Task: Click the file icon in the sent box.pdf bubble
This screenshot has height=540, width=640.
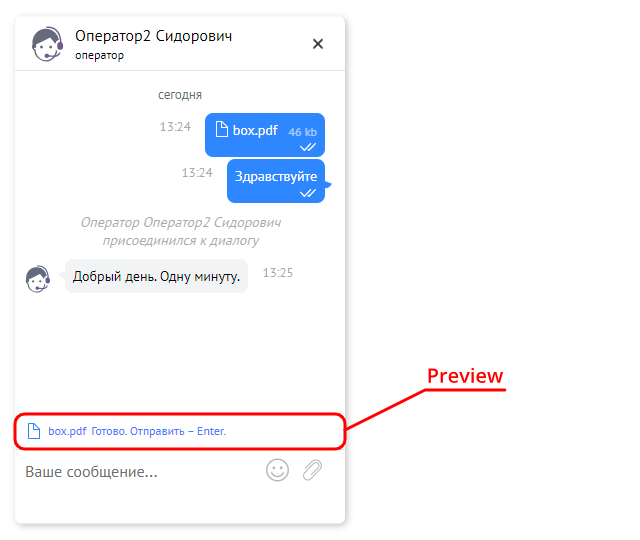Action: tap(222, 129)
